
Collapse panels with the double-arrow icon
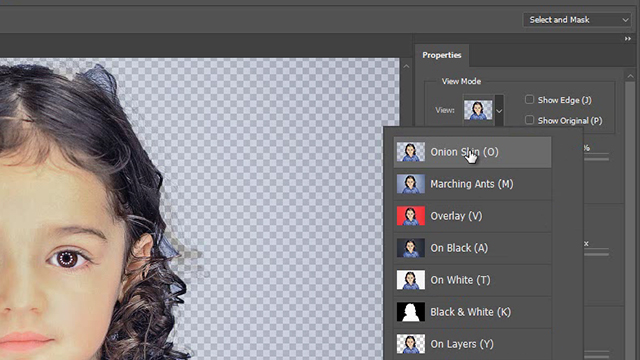coord(628,39)
